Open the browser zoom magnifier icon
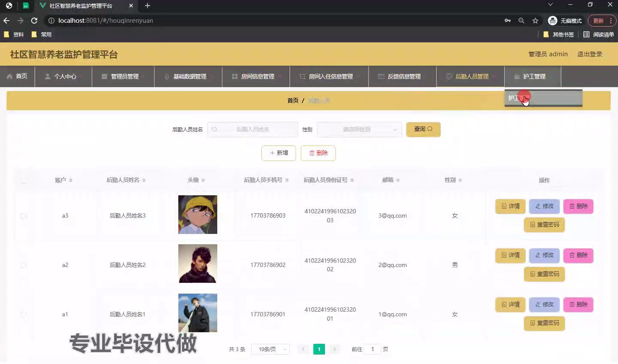The image size is (618, 364). (x=521, y=21)
